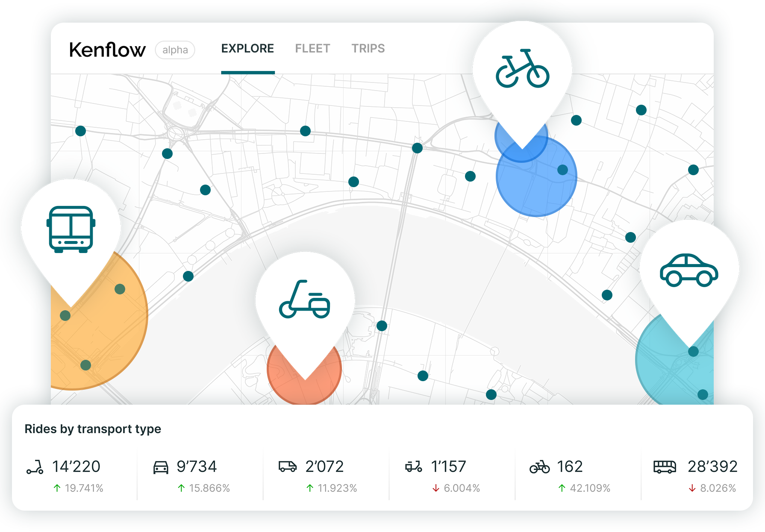Screen dimensions: 765x532
Task: Select the van icon beside 2'072 rides
Action: (288, 467)
